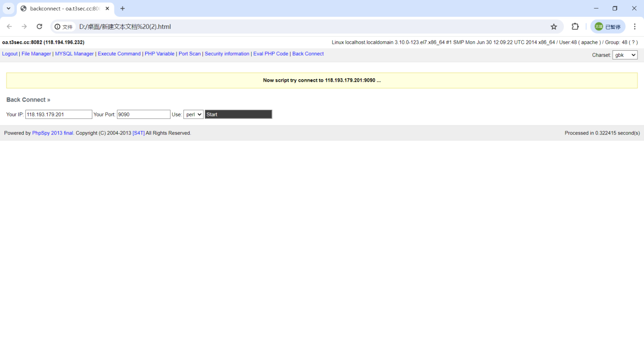644x346 pixels.
Task: Open the tab search chevron button
Action: click(9, 9)
